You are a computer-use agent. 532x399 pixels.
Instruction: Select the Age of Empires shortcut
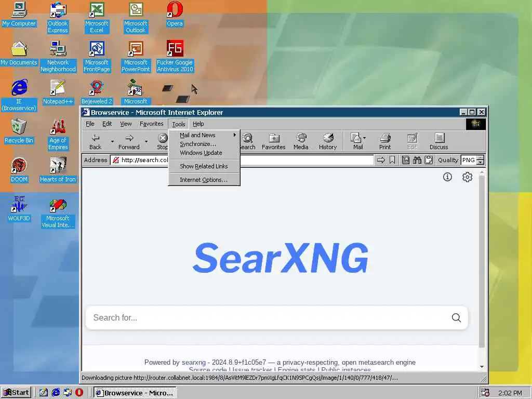tap(58, 135)
